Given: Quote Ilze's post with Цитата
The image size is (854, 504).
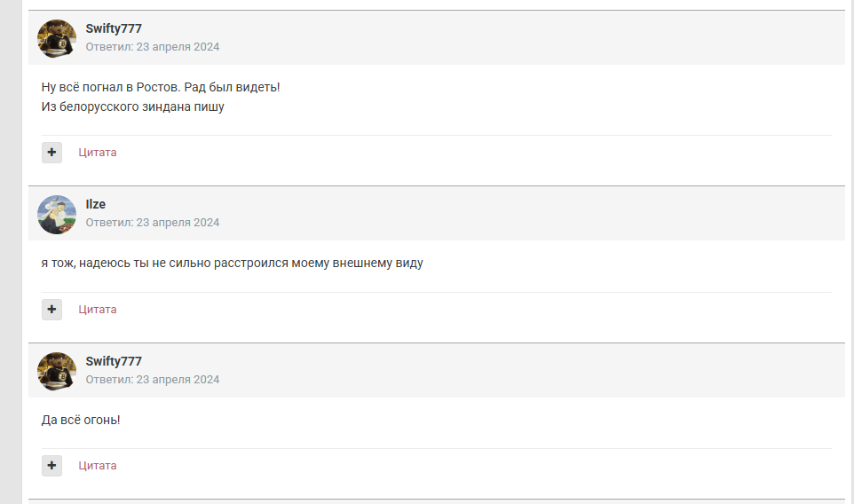Looking at the screenshot, I should [98, 310].
